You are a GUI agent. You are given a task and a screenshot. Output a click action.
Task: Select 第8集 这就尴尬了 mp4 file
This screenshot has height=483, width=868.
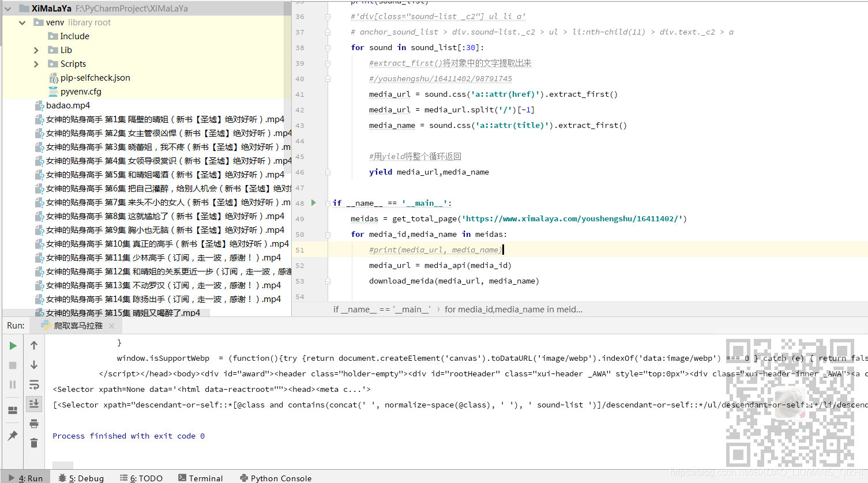(x=165, y=216)
